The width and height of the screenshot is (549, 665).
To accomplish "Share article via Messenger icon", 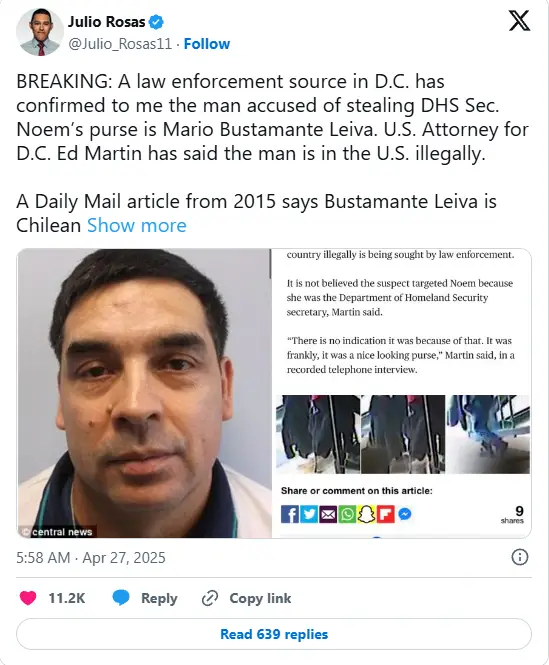I will (405, 514).
